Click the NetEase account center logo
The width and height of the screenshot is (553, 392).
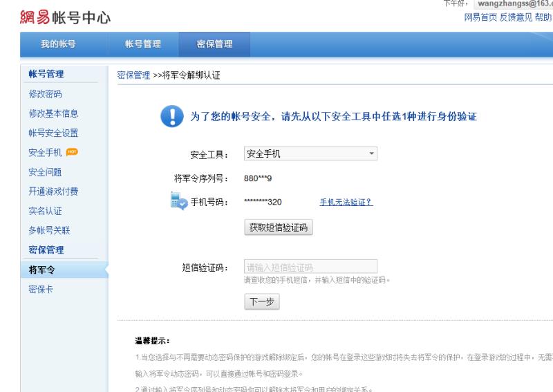click(67, 17)
